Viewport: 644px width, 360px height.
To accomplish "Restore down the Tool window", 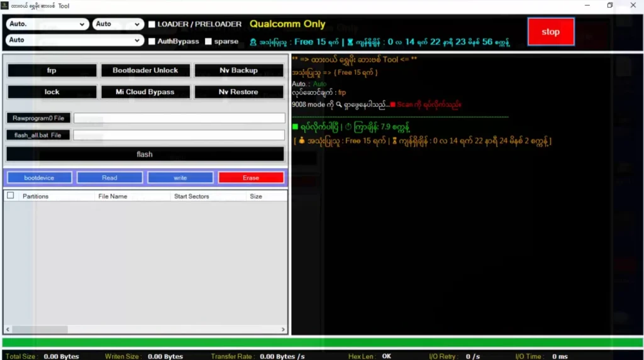I will click(x=610, y=5).
